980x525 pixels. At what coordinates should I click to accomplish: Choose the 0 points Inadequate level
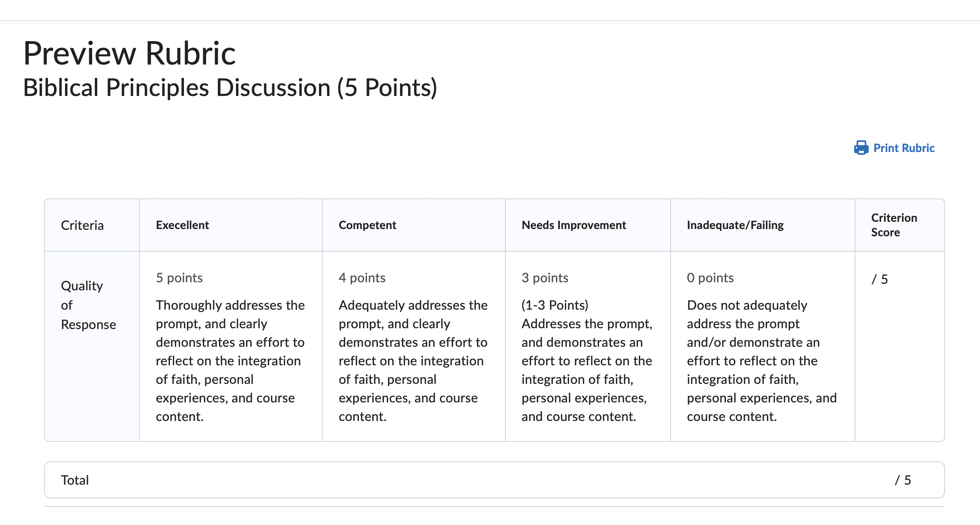[x=710, y=278]
